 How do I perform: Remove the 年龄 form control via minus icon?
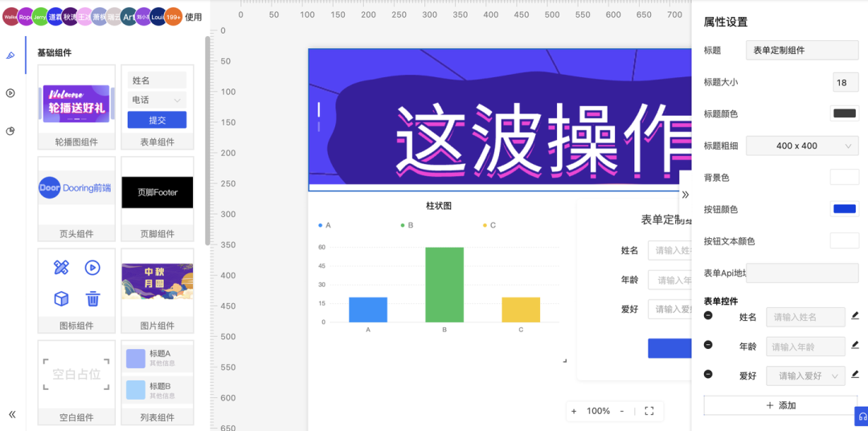[x=708, y=345]
